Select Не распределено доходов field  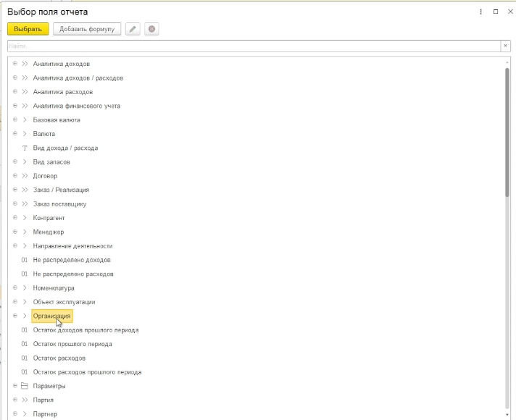pos(72,260)
